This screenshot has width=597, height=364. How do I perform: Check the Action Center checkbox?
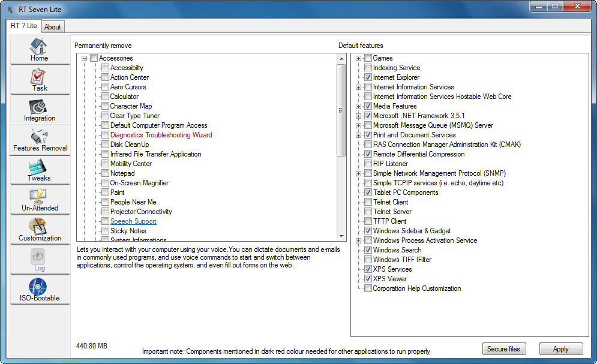point(106,77)
